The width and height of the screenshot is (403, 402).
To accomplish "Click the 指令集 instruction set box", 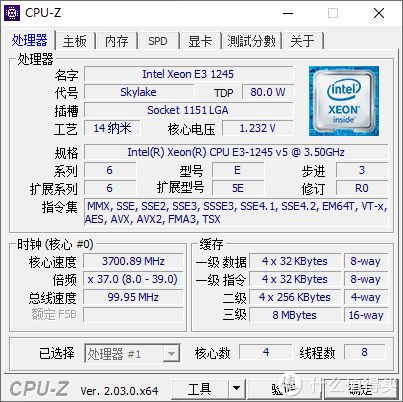I will pos(236,213).
